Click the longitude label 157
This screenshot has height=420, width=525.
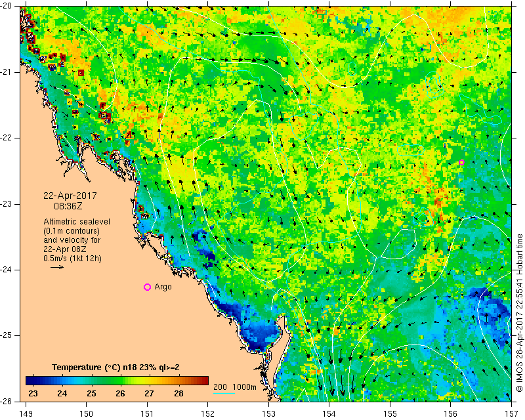click(x=511, y=414)
